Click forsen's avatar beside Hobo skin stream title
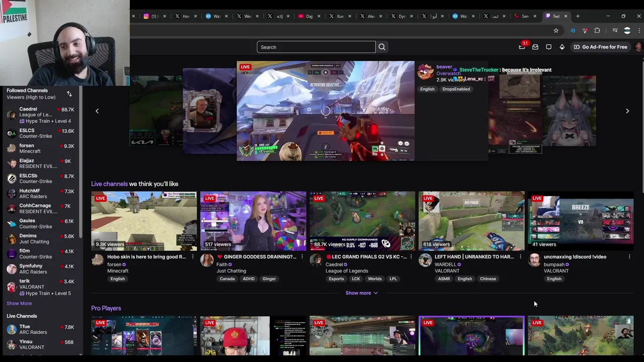Screen dimensions: 644x362 [98, 260]
